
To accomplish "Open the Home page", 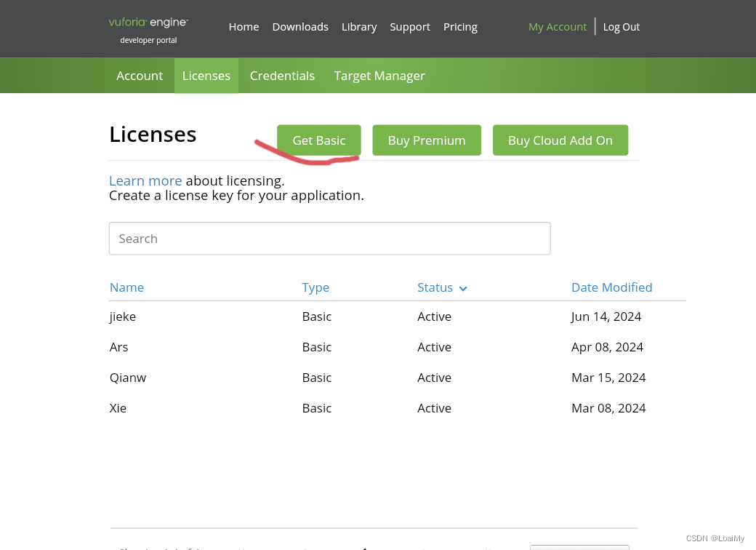I will point(244,27).
